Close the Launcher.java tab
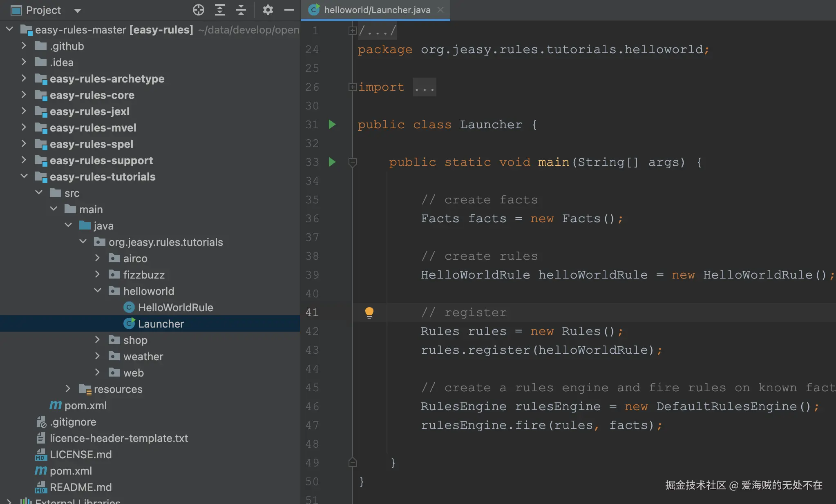 click(440, 10)
